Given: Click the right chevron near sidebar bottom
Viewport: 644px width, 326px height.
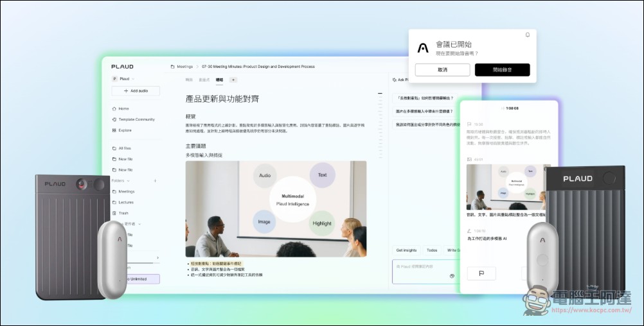Looking at the screenshot, I should pos(157,257).
